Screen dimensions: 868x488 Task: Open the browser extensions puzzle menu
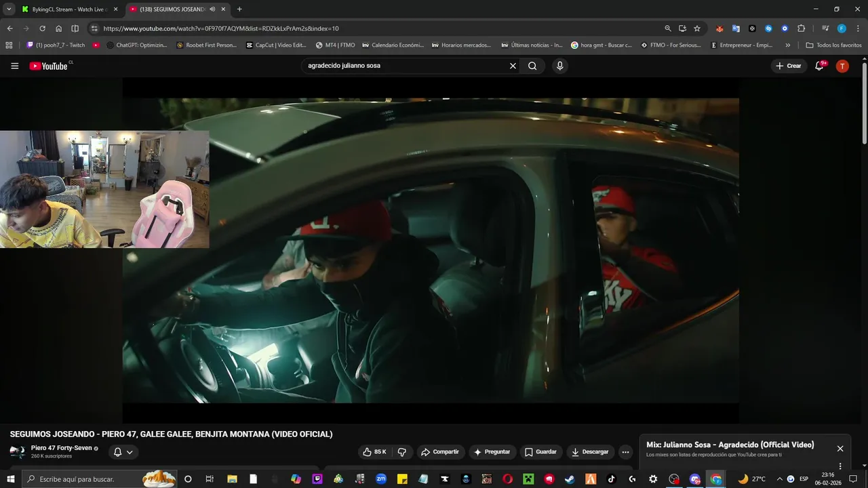point(801,28)
